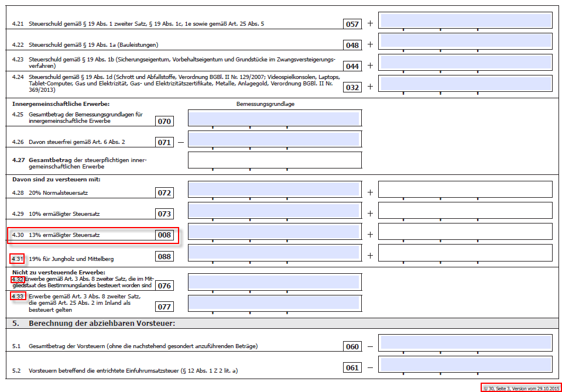
Task: Click the code box labeled 070
Action: coord(165,121)
